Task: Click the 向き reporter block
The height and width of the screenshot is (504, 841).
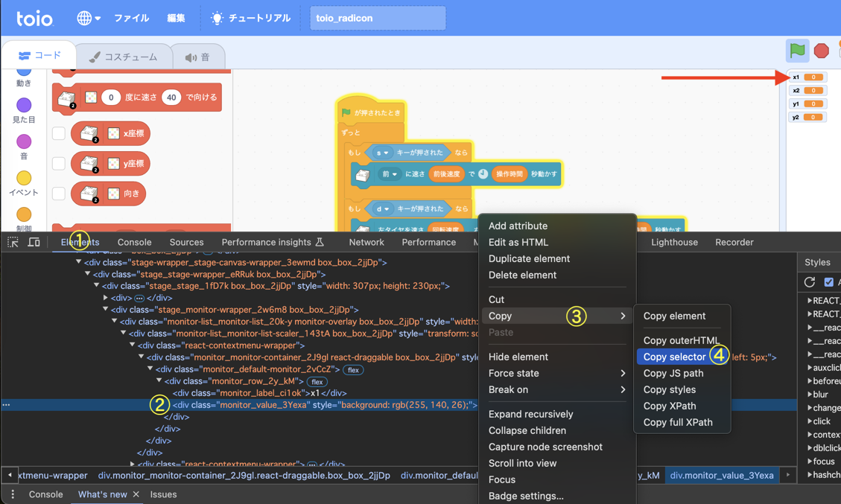Action: [x=108, y=194]
